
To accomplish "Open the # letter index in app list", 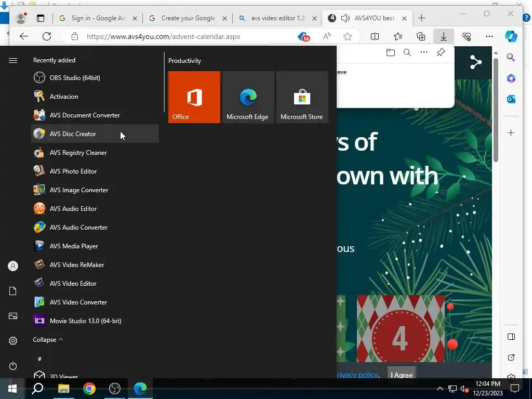I will tap(39, 358).
